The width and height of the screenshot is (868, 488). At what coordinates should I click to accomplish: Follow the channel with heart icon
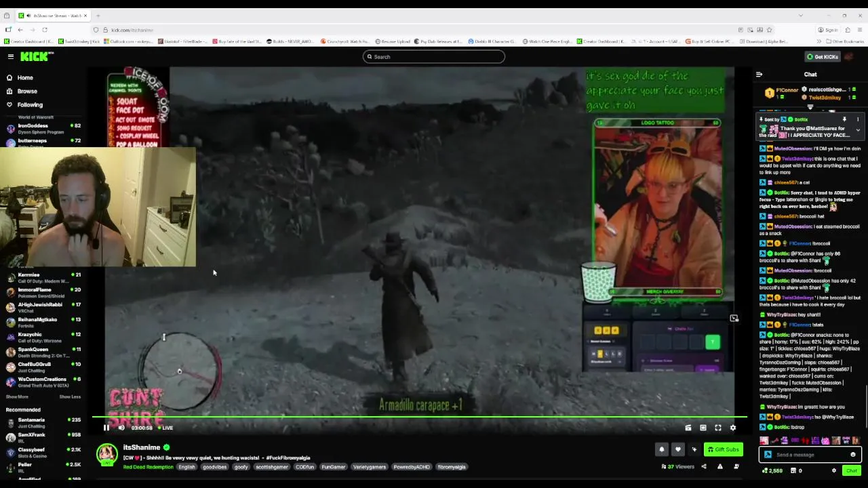(x=677, y=449)
